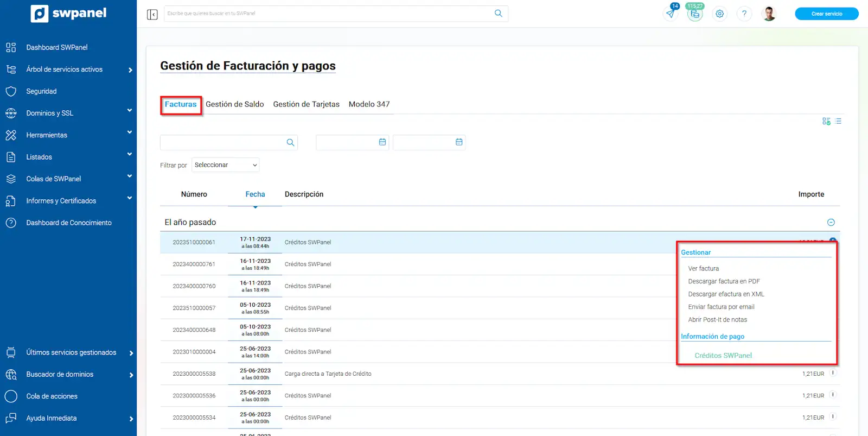Click the search magnifier in top bar

point(498,14)
